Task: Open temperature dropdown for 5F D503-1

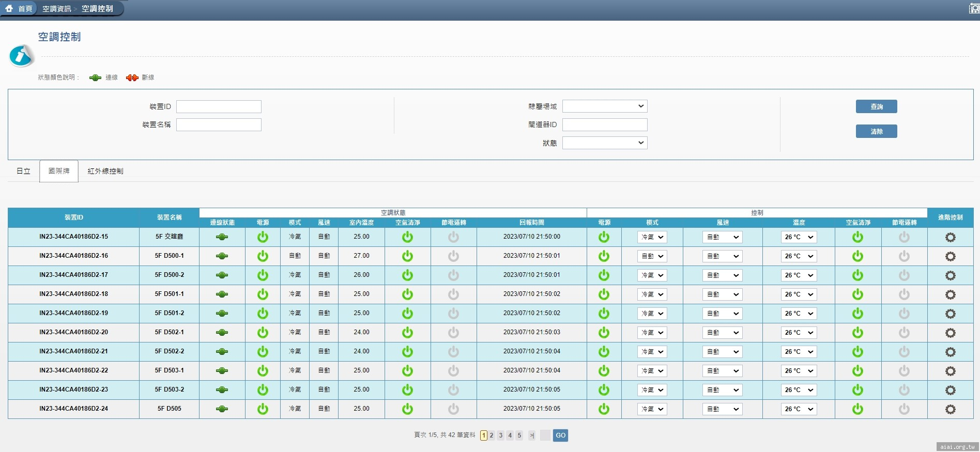Action: pos(799,371)
